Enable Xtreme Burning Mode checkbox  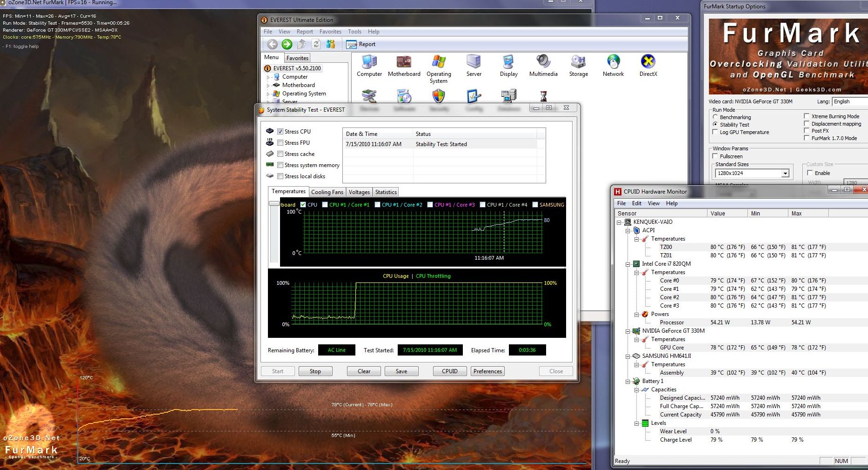coord(807,116)
